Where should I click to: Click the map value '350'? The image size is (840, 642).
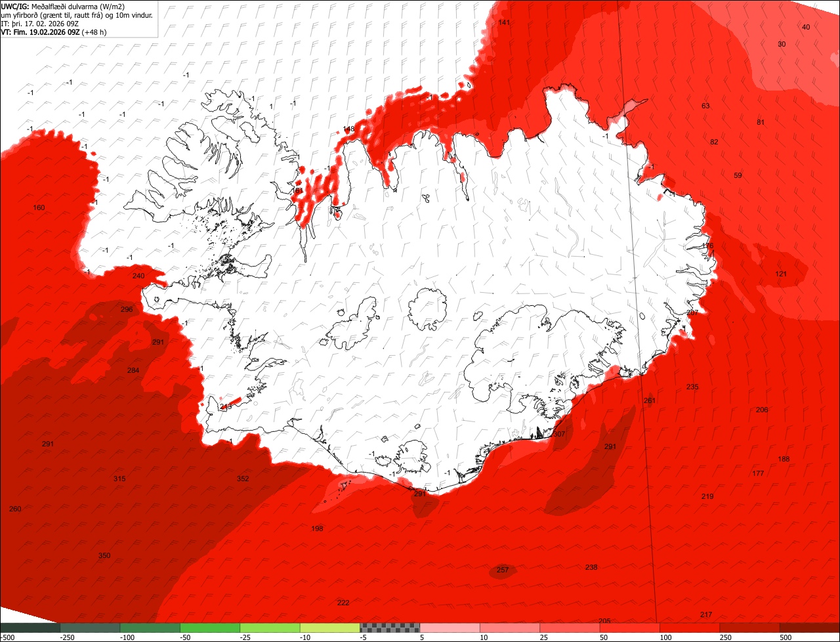click(104, 555)
